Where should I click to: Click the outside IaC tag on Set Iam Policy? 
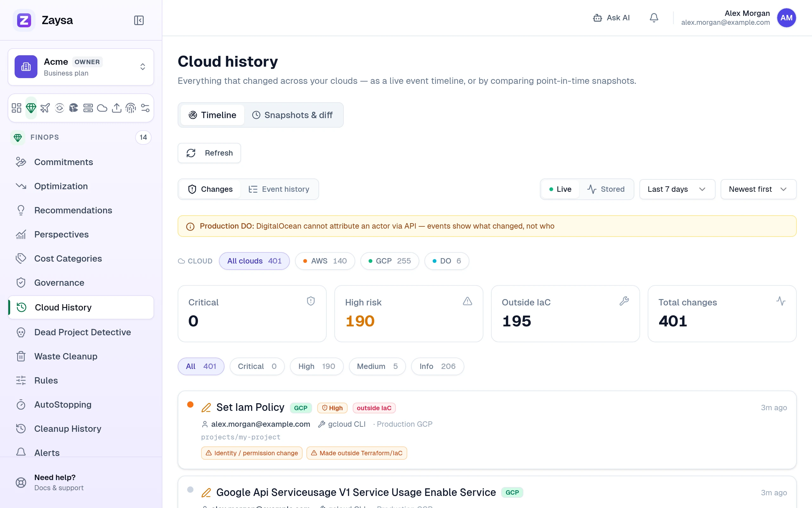coord(374,408)
